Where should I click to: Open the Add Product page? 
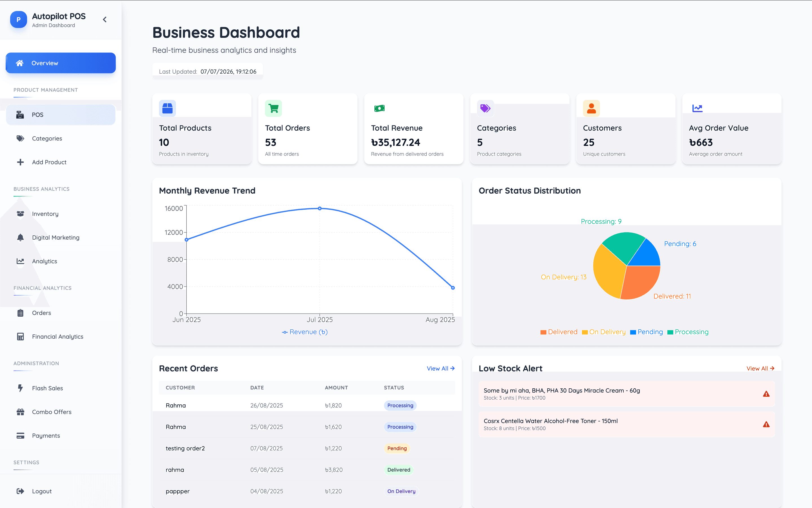click(61, 162)
